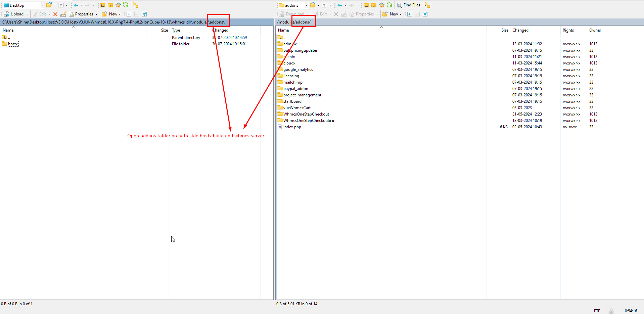Select index.php in remote panel
Screen dimensions: 644x314
tap(292, 127)
